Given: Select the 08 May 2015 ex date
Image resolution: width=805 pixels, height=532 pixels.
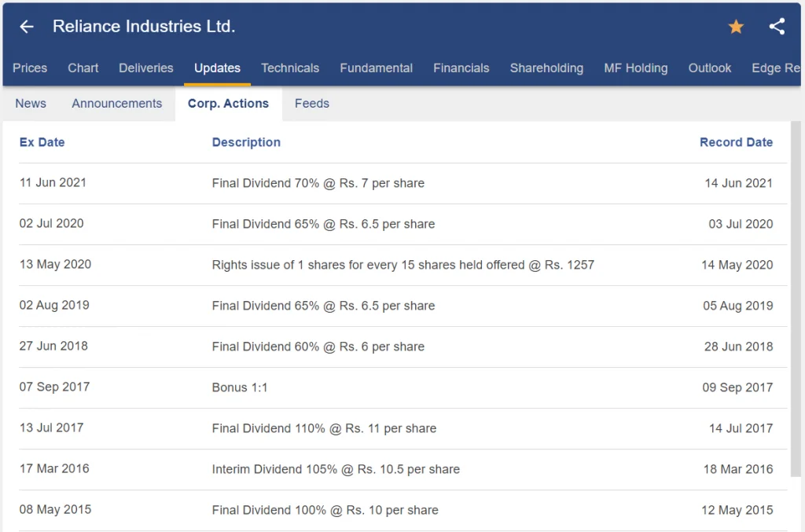Looking at the screenshot, I should coord(56,509).
